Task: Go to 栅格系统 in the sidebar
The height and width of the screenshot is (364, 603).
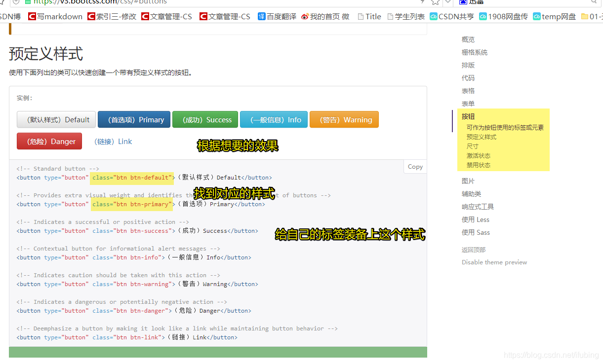Action: click(x=475, y=52)
